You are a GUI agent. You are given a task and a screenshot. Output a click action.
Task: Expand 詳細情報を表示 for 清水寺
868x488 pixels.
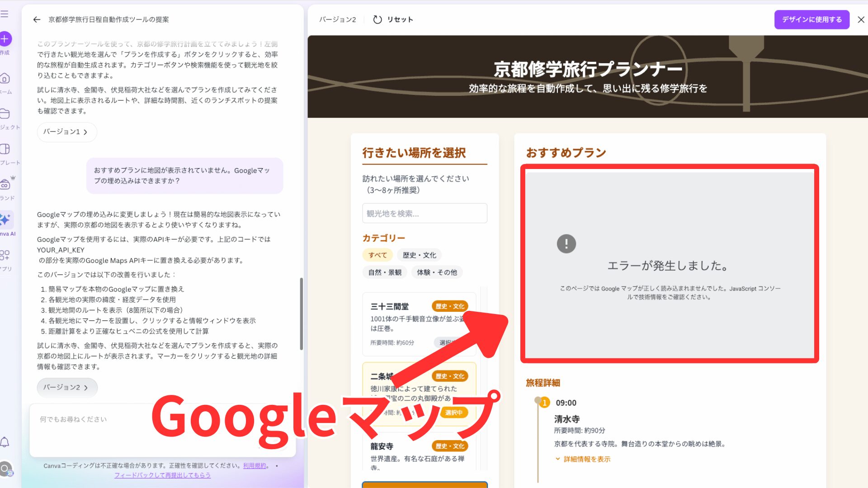(x=583, y=459)
